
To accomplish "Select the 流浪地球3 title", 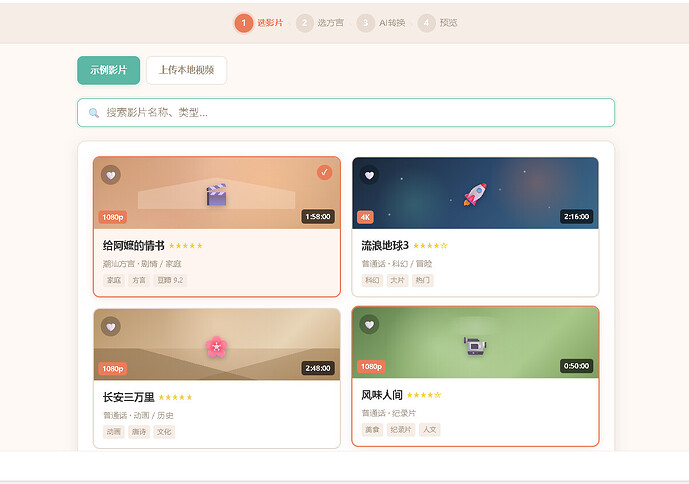I will coord(385,246).
